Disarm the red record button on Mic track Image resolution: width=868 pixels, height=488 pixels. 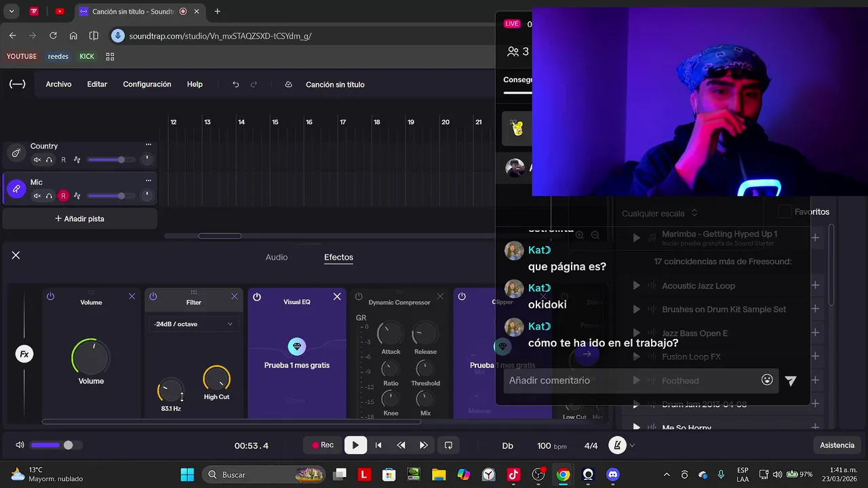pos(64,196)
